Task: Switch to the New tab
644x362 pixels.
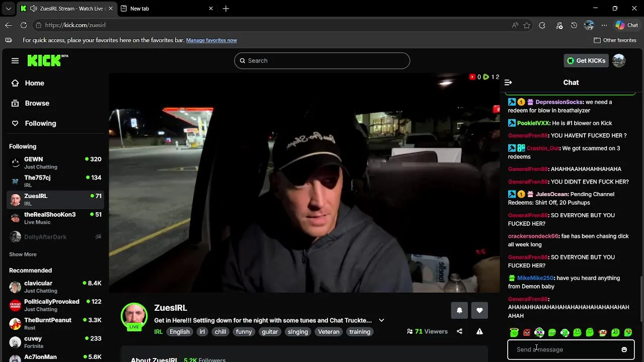Action: point(167,9)
